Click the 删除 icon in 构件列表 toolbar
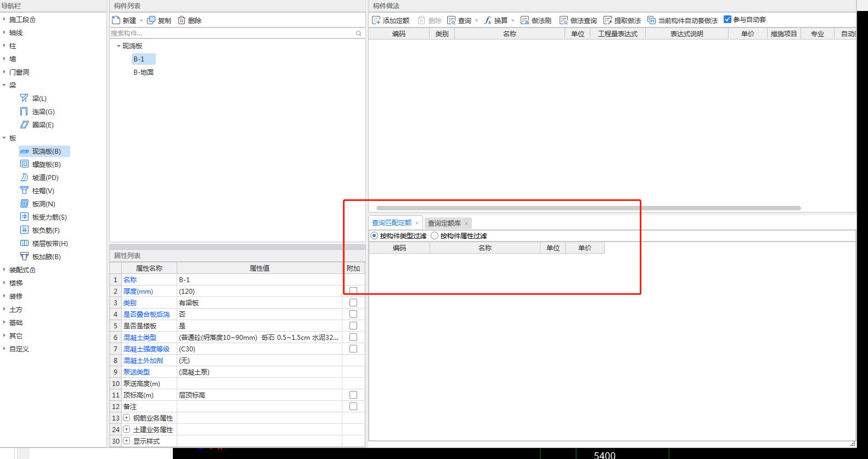This screenshot has width=868, height=459. pos(182,20)
